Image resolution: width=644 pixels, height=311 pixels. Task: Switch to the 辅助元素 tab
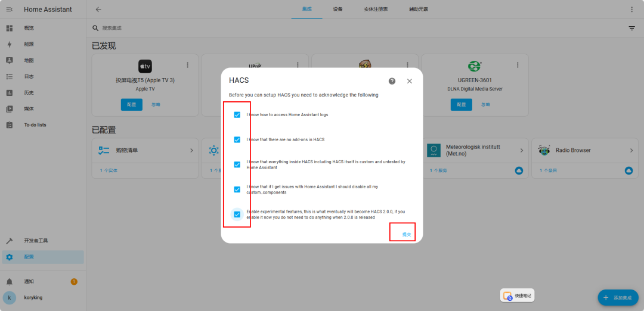pyautogui.click(x=419, y=10)
